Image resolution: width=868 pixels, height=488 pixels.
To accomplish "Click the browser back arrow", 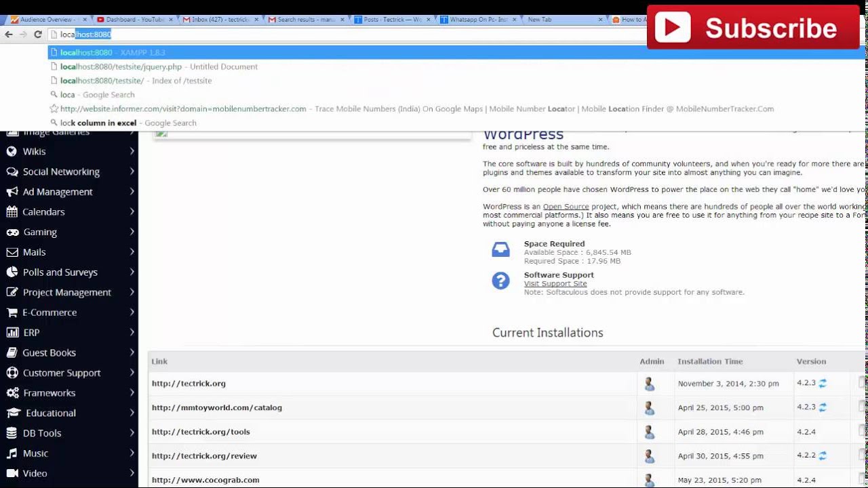I will [x=9, y=34].
